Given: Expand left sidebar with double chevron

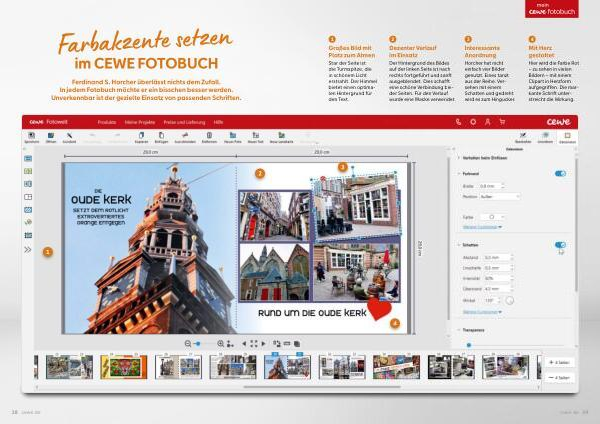Looking at the screenshot, I should [x=28, y=250].
